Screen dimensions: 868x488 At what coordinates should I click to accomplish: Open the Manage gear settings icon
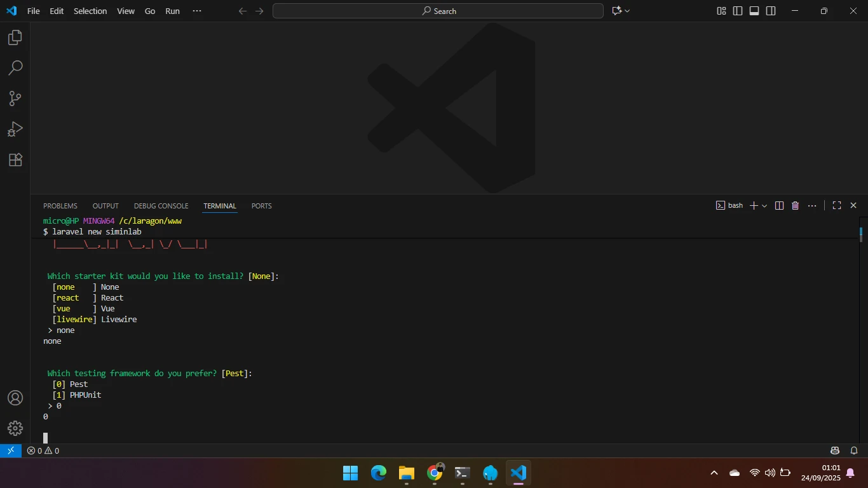click(x=15, y=428)
